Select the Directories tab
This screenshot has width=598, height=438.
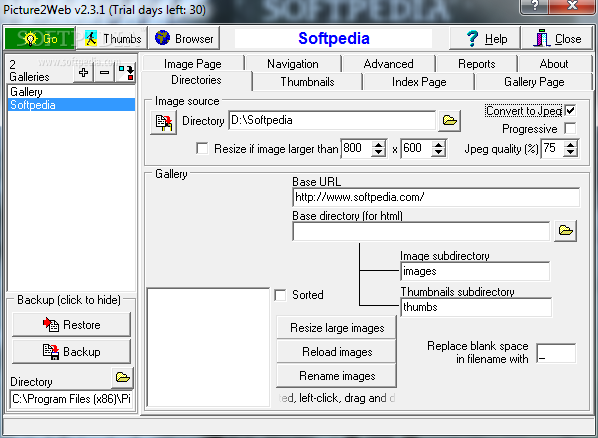pyautogui.click(x=196, y=80)
